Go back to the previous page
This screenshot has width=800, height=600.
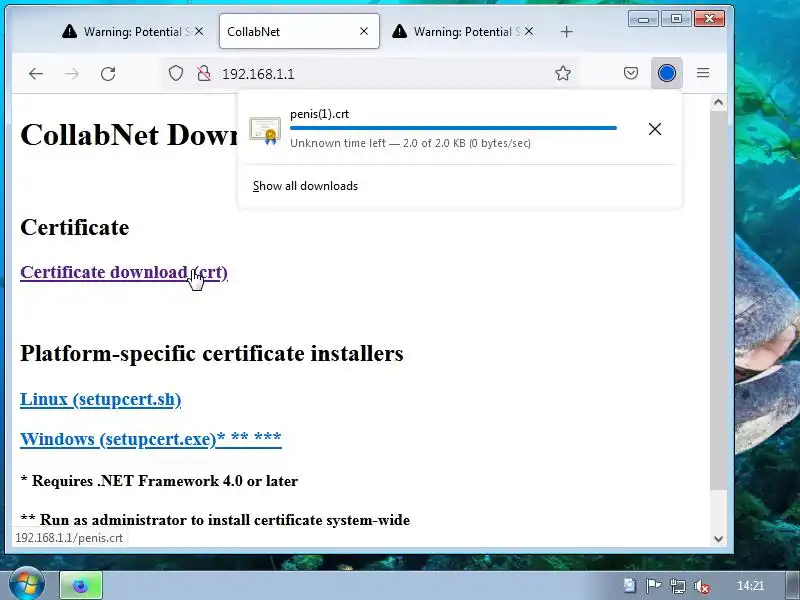[x=36, y=74]
